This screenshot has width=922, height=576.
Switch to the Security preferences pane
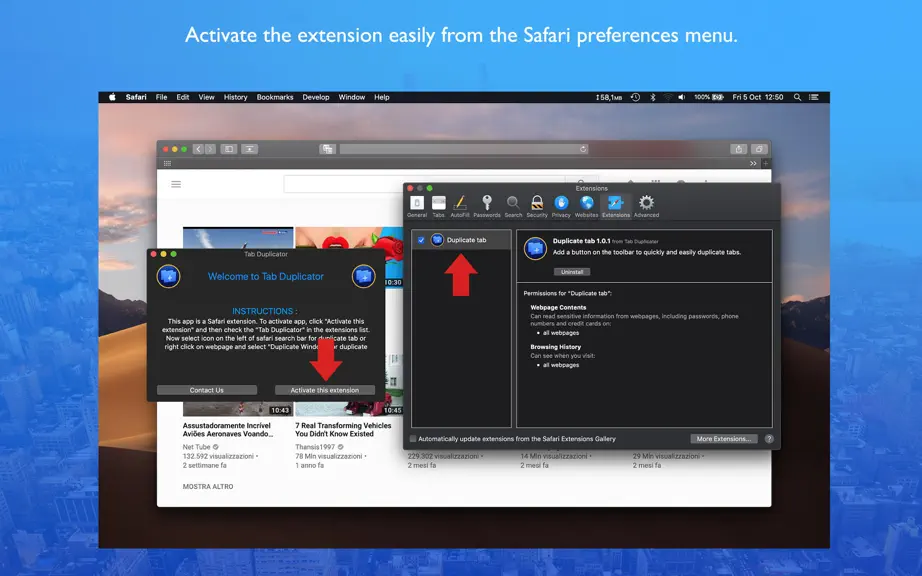tap(537, 206)
